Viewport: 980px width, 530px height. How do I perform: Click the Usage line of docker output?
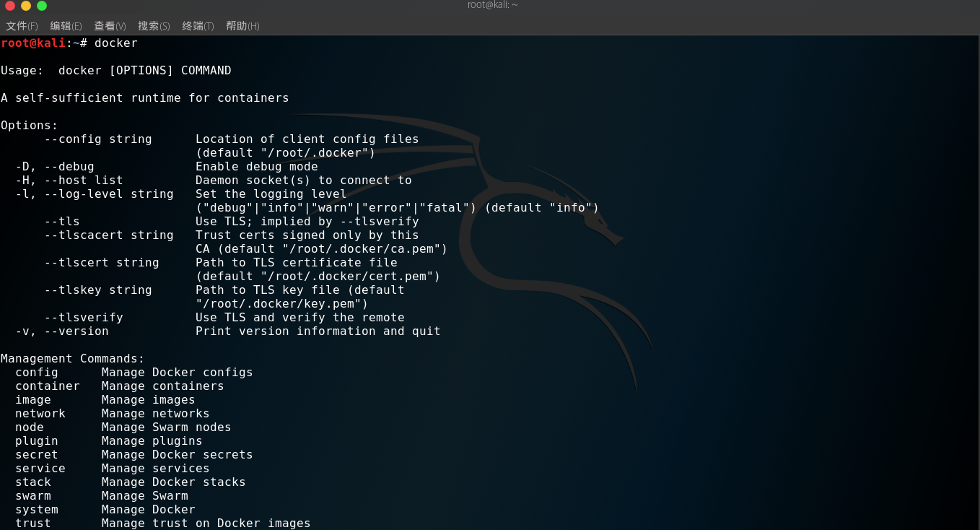115,70
